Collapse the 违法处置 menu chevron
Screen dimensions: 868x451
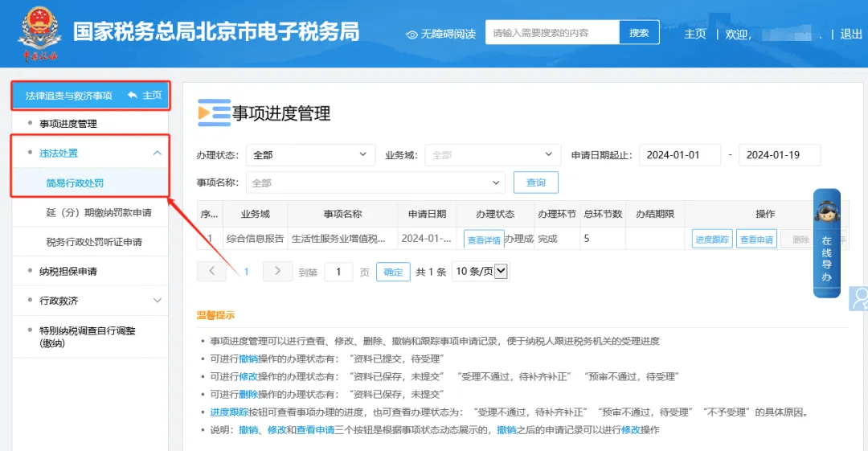[158, 153]
